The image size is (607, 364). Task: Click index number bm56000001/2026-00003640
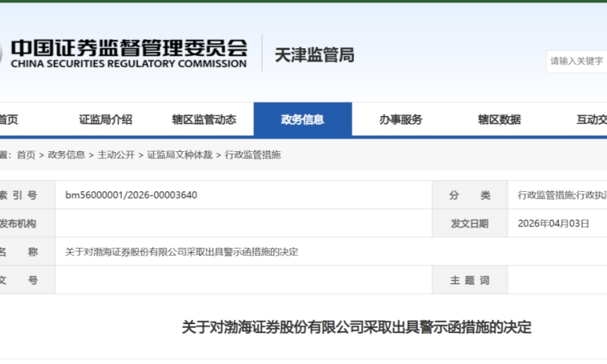click(131, 195)
